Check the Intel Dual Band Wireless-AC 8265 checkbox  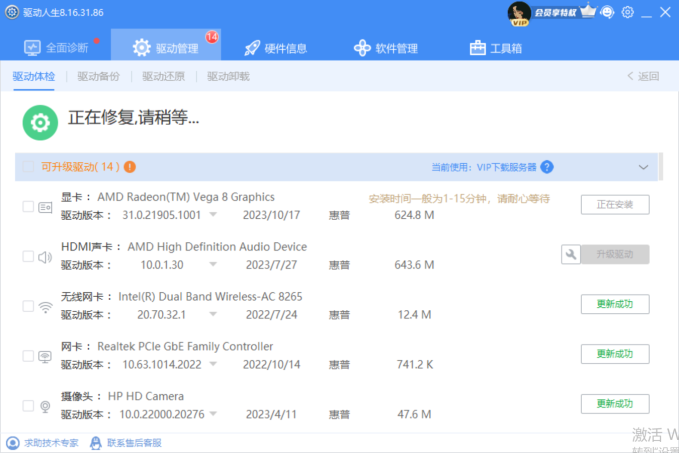[28, 306]
